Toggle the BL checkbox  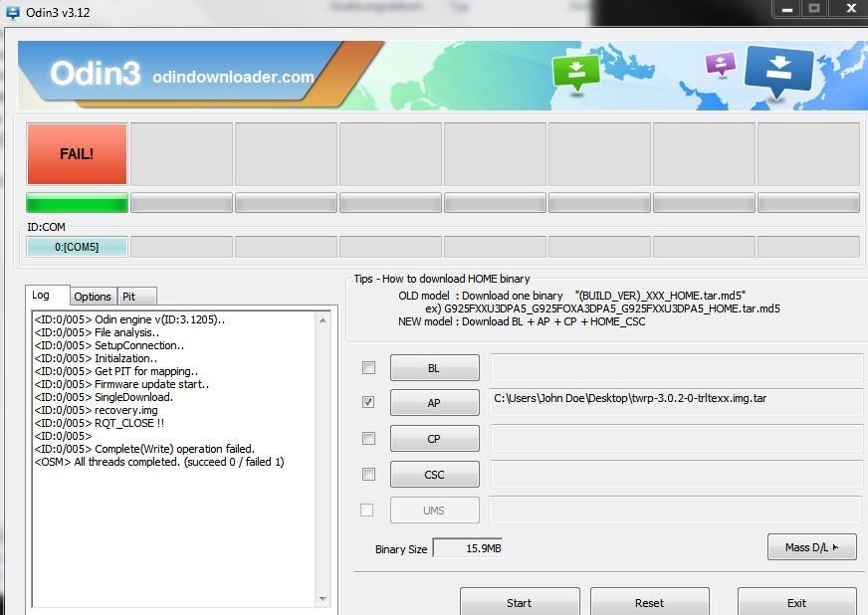click(368, 367)
